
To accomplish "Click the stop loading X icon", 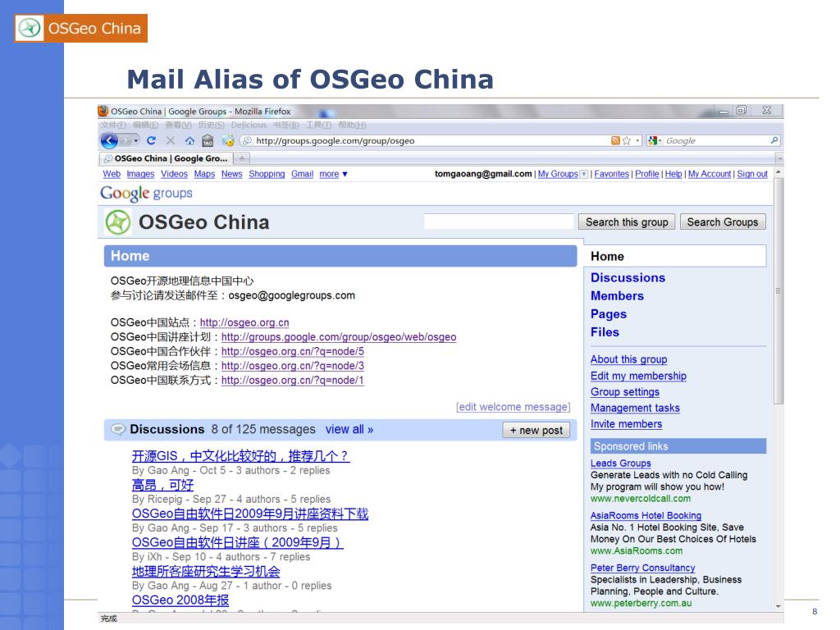I will 171,140.
